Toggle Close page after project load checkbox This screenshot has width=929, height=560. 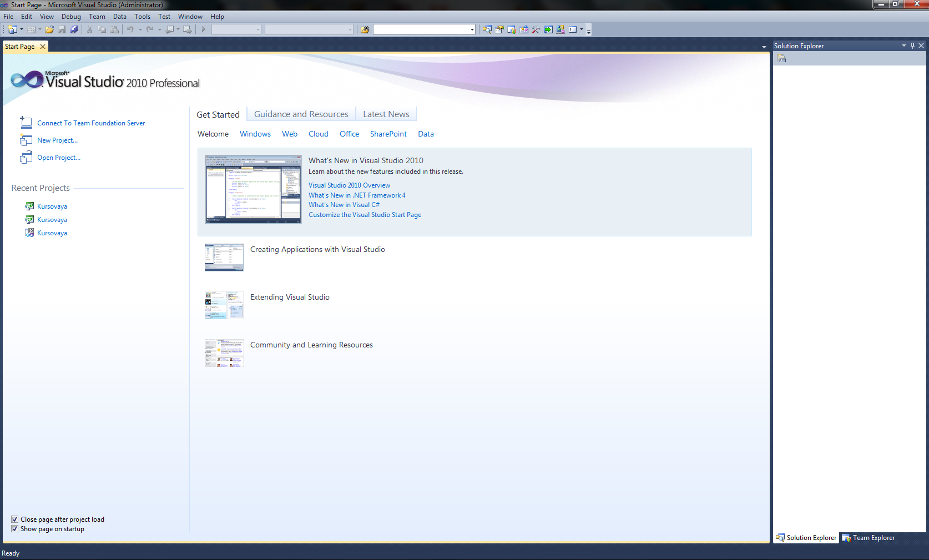tap(14, 519)
